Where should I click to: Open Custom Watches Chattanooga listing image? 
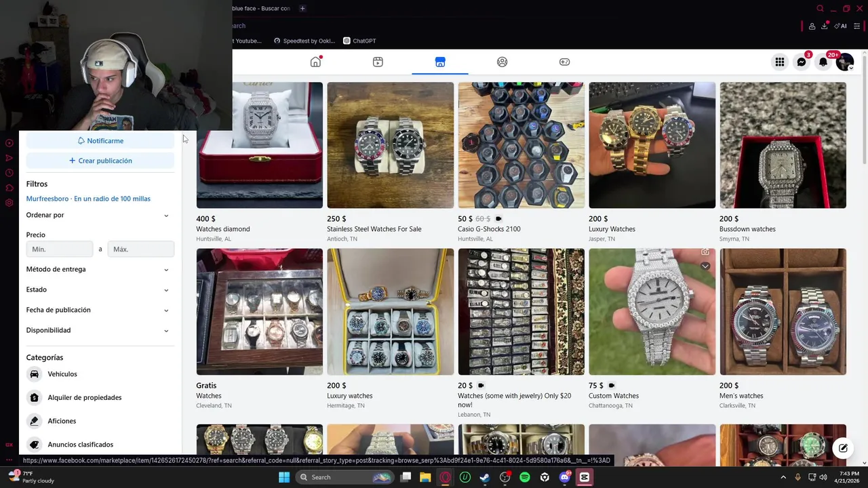(652, 312)
